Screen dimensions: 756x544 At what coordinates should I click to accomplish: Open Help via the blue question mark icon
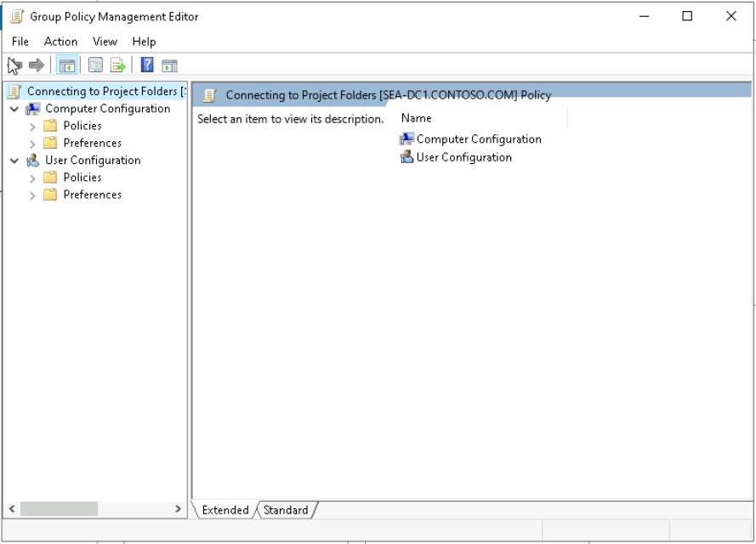coord(147,65)
